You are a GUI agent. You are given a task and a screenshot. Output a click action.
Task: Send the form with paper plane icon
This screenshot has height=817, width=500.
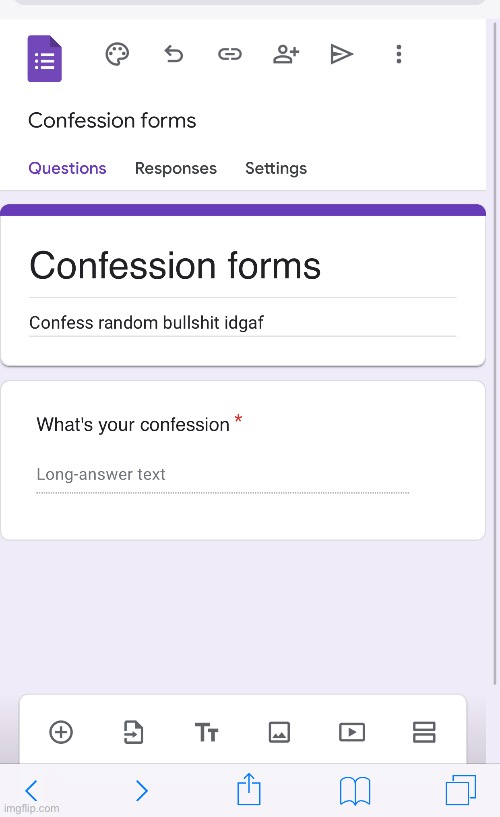tap(342, 54)
